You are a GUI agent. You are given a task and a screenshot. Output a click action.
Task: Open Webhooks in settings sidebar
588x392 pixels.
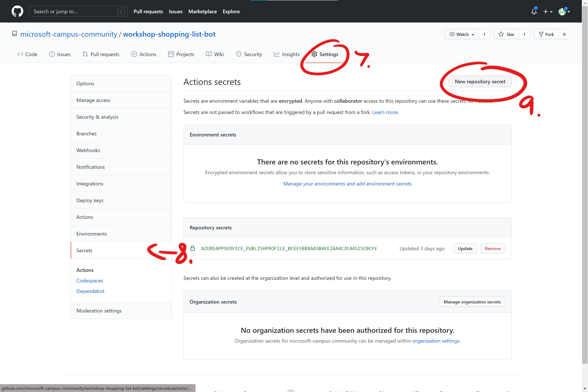(88, 150)
